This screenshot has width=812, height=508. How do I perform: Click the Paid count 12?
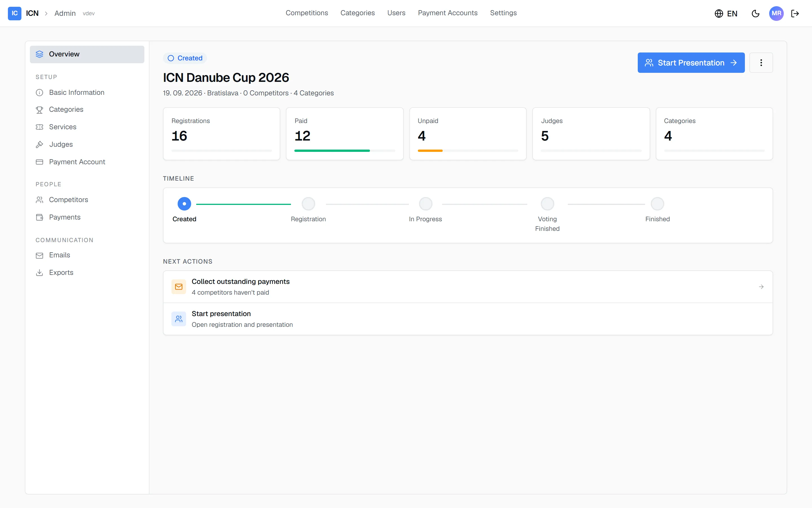302,136
